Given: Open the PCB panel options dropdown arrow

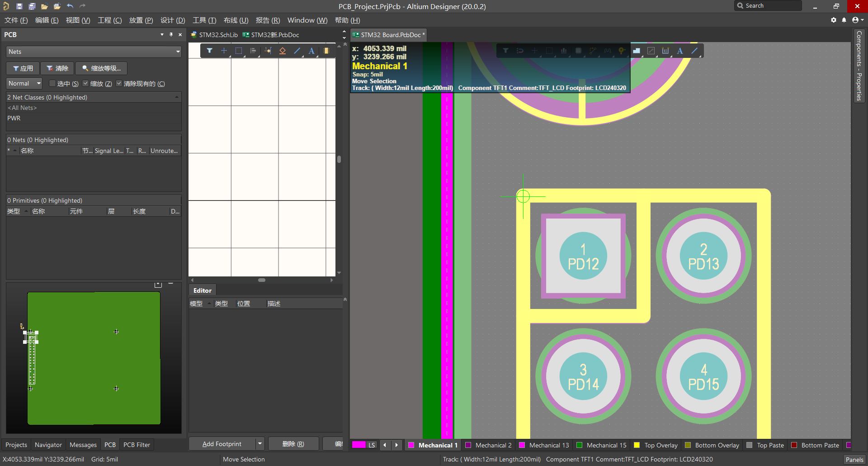Looking at the screenshot, I should pyautogui.click(x=162, y=34).
